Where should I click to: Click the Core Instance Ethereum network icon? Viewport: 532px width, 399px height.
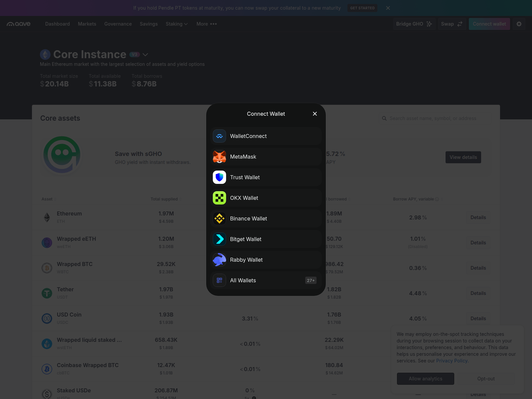pos(45,55)
